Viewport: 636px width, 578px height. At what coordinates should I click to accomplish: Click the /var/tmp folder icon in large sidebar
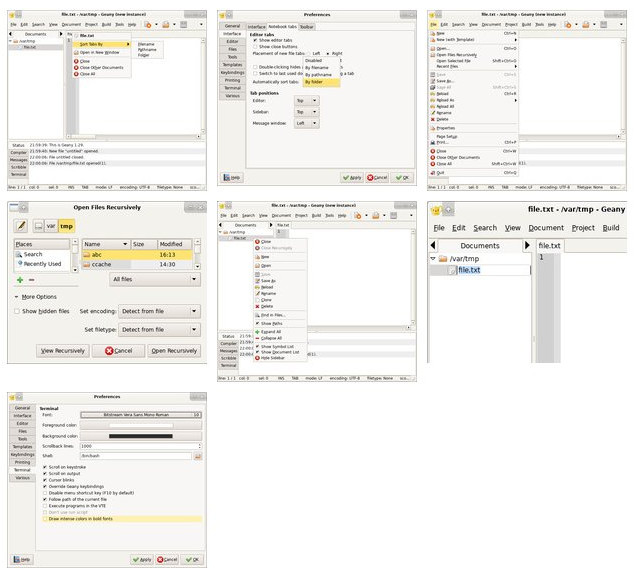pos(442,259)
